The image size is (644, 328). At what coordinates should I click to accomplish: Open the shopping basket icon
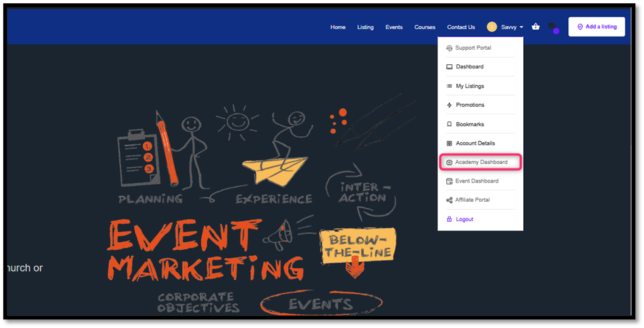[x=536, y=27]
